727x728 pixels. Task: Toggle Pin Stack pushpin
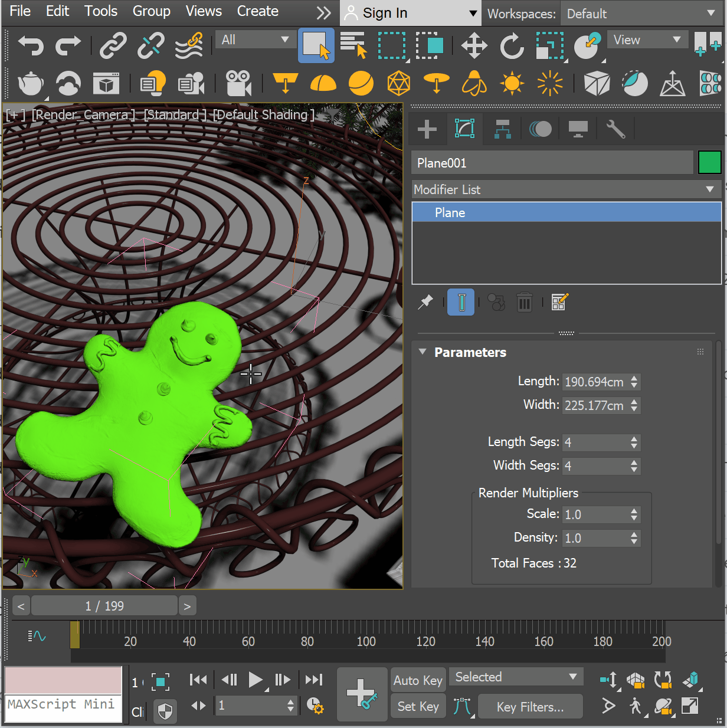(425, 303)
